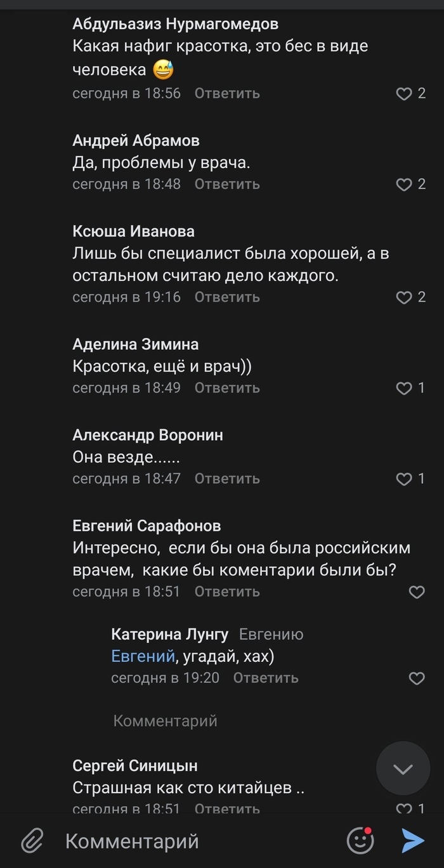This screenshot has width=444, height=868.
Task: Like Абдульазиз Нурмагомедов's comment
Action: [404, 94]
